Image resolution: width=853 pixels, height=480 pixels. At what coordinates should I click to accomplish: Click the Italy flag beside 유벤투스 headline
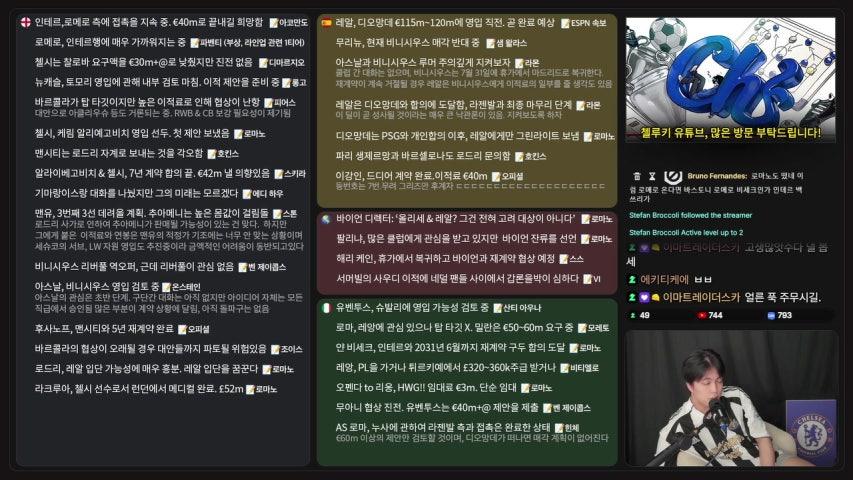pyautogui.click(x=326, y=307)
